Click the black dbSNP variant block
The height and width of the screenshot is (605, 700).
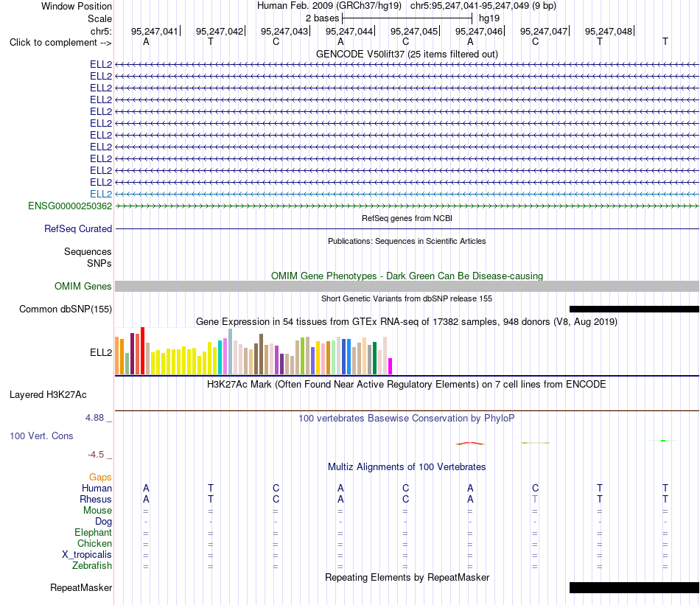pyautogui.click(x=634, y=309)
